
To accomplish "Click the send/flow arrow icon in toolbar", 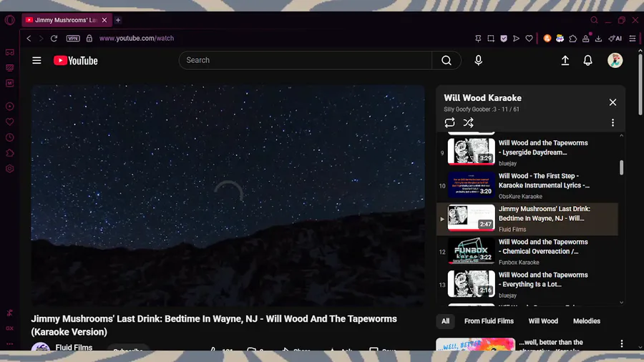I will click(x=516, y=38).
